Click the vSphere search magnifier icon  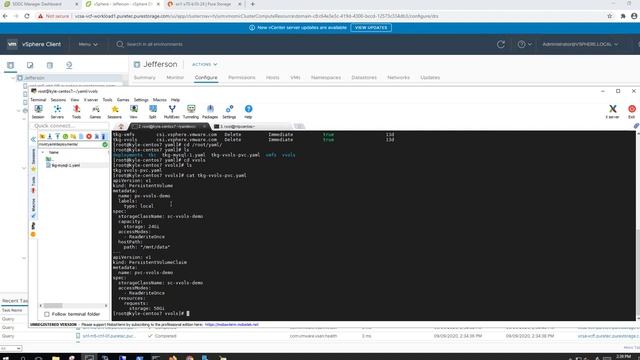(120, 44)
